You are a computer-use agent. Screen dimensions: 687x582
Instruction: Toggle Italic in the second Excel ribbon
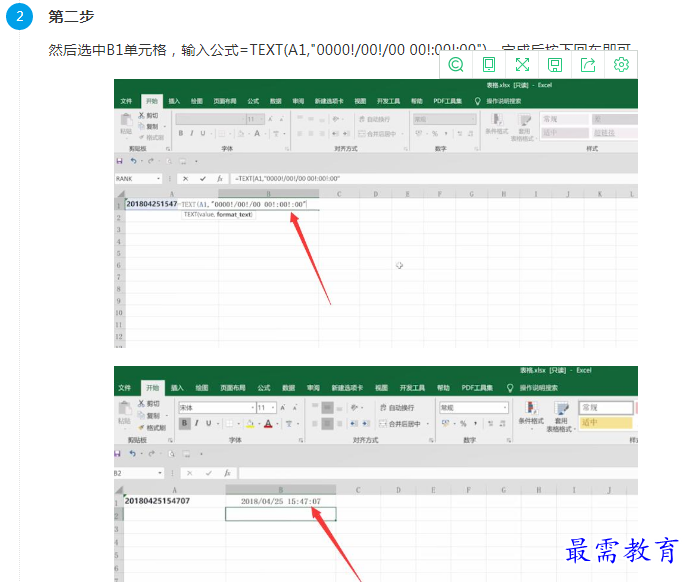(x=197, y=423)
